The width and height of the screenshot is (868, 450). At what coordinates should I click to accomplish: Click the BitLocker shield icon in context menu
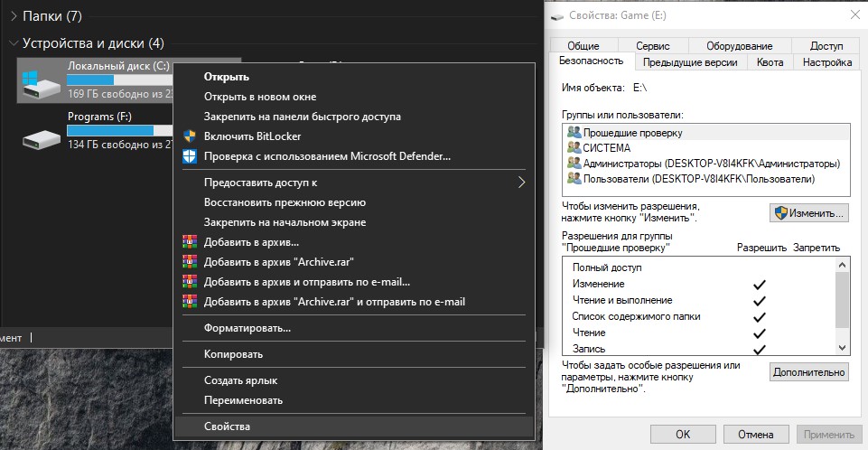tap(190, 136)
